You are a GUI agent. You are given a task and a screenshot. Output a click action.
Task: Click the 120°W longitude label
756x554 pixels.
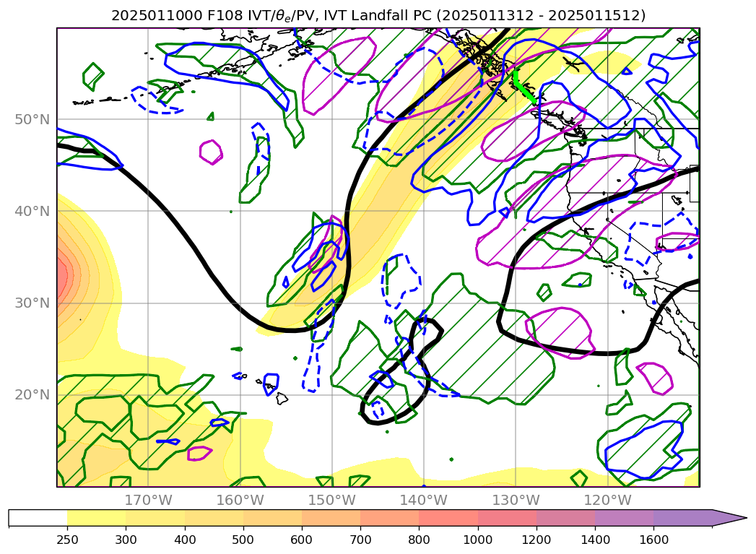point(607,500)
